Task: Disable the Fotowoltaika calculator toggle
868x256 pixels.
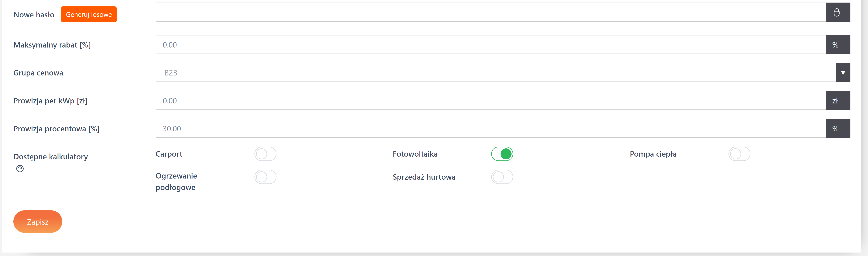Action: tap(502, 154)
